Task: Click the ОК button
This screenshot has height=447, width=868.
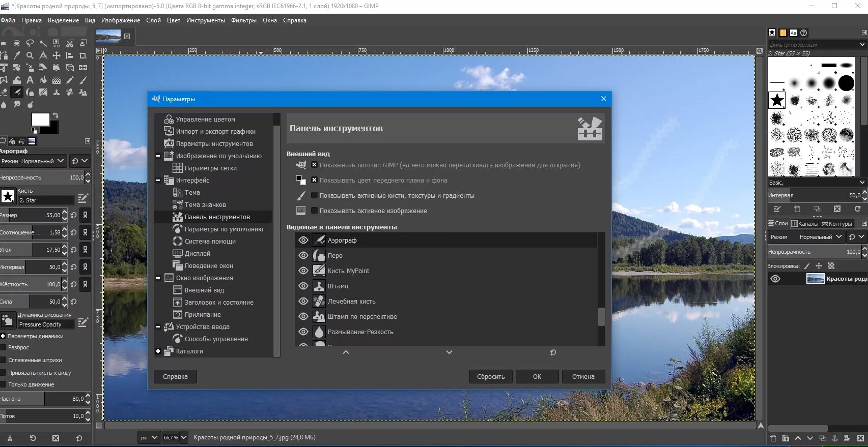Action: pos(537,376)
